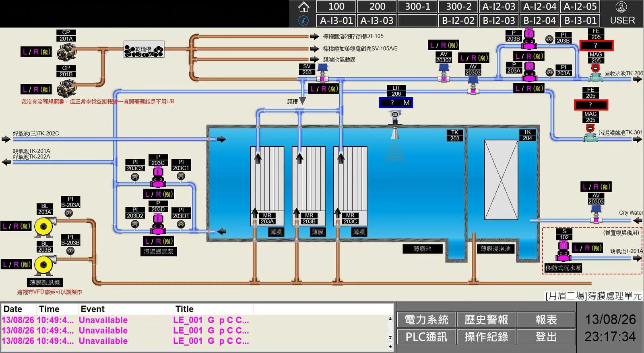Open the 報表 reports screen
Image resolution: width=644 pixels, height=353 pixels.
pos(546,320)
